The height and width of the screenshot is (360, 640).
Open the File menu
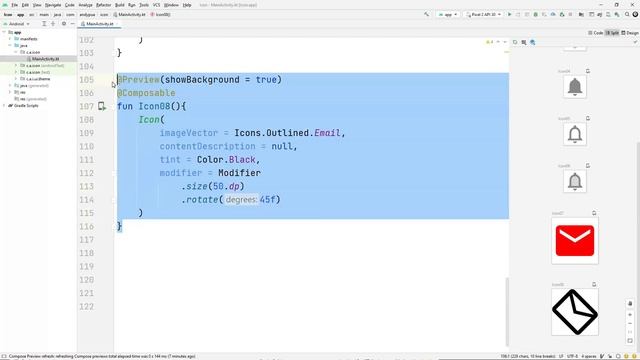point(15,5)
